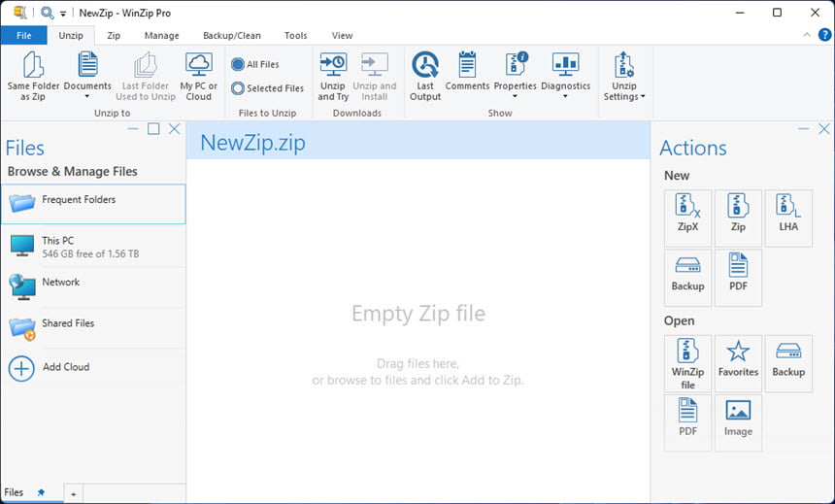
Task: Switch to the Manage ribbon tab
Action: (x=162, y=36)
